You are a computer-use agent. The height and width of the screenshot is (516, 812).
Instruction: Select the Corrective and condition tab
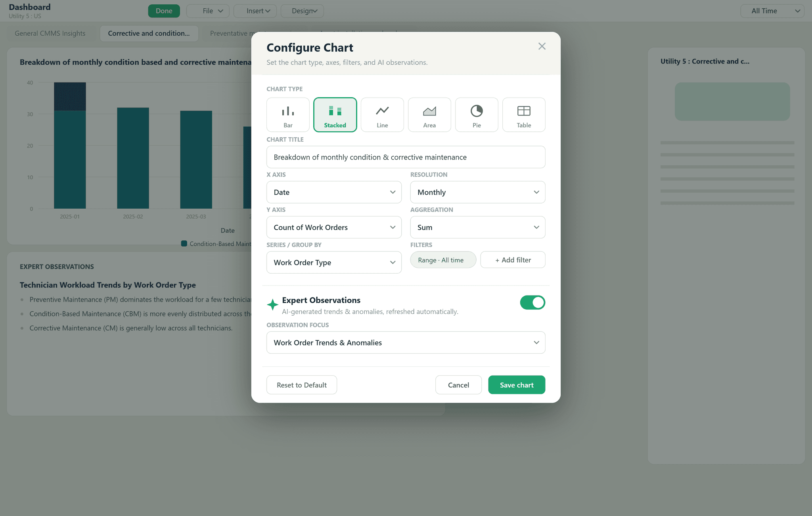149,33
